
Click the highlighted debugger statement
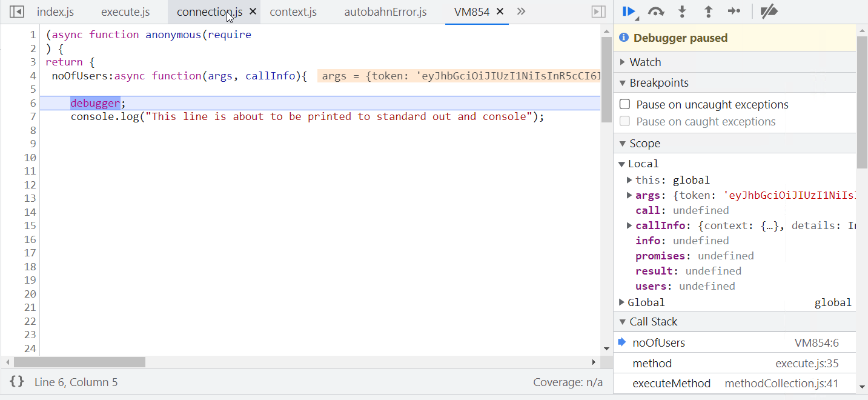coord(95,103)
